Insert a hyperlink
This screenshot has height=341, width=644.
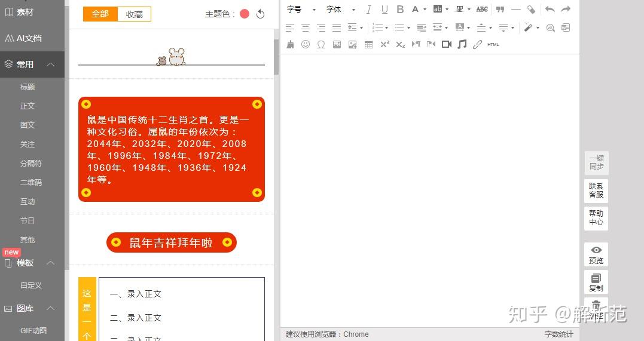(x=477, y=44)
